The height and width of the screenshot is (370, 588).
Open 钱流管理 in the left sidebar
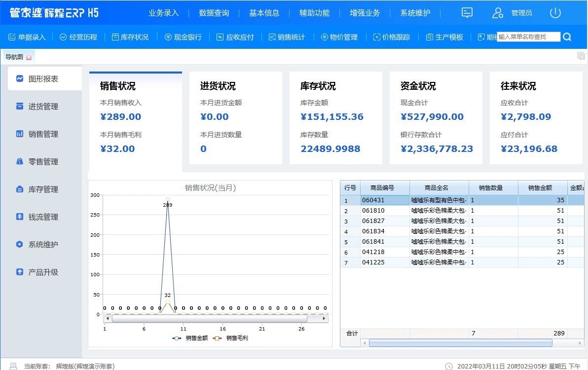[43, 217]
